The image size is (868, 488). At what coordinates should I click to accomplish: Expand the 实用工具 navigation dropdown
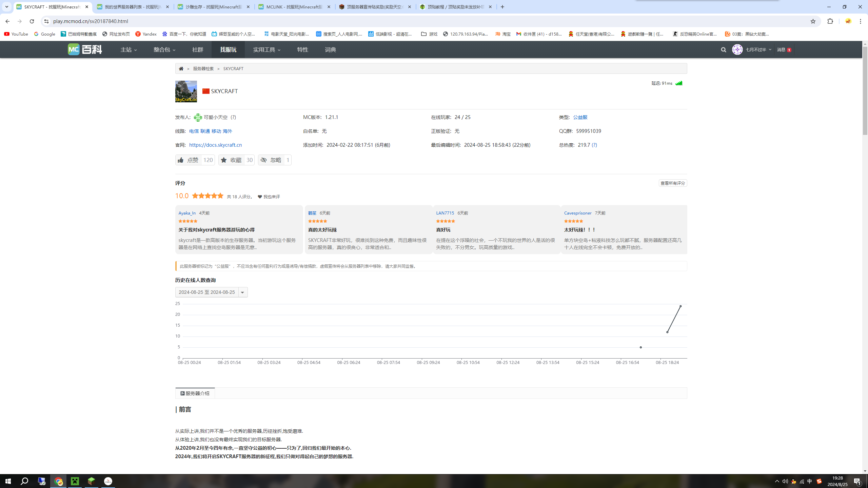click(x=267, y=49)
